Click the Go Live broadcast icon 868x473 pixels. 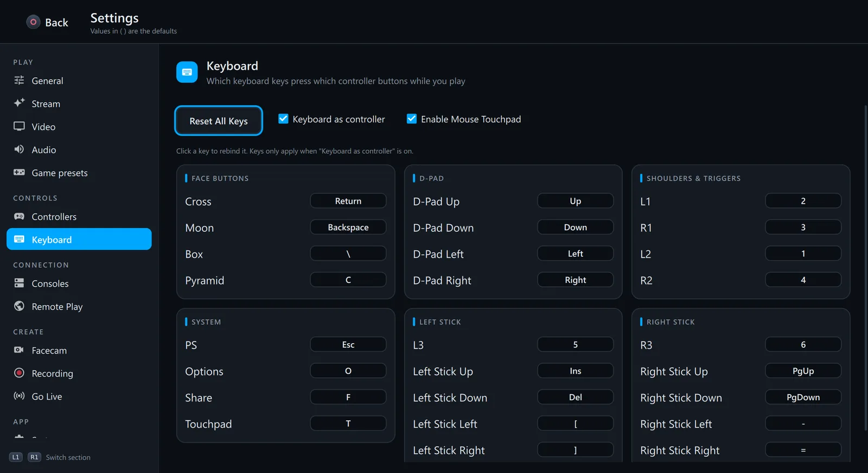(19, 396)
